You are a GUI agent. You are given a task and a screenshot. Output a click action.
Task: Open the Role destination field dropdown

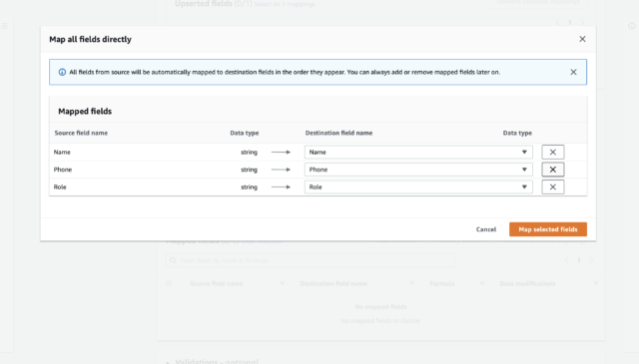point(418,186)
